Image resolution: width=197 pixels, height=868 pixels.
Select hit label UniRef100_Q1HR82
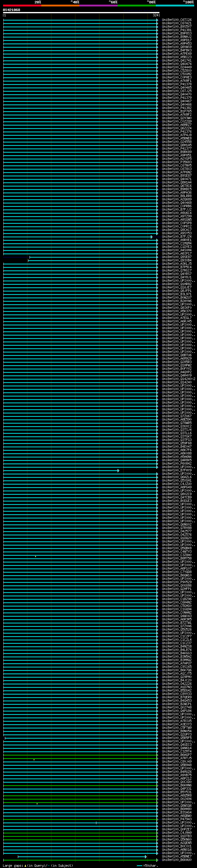click(176, 284)
